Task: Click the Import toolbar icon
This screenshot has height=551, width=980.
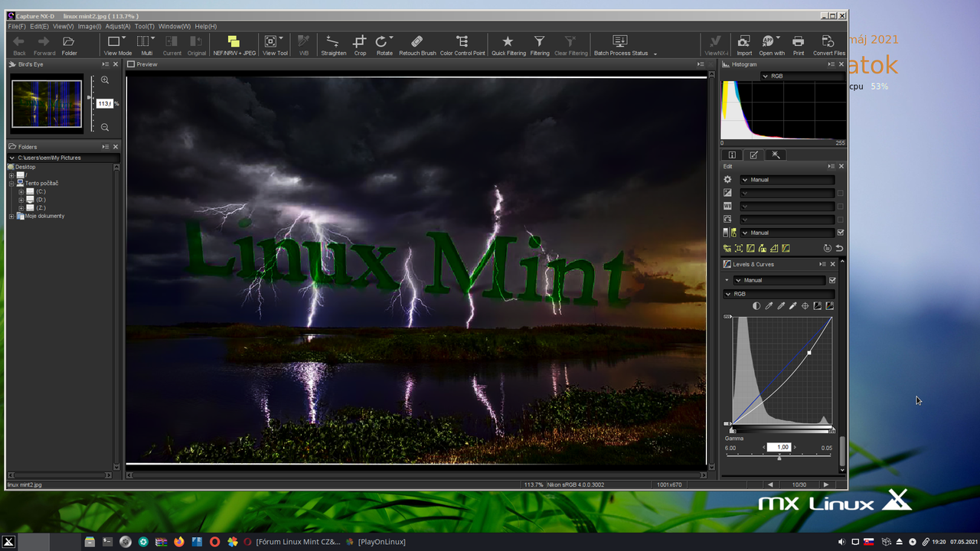Action: click(x=743, y=41)
